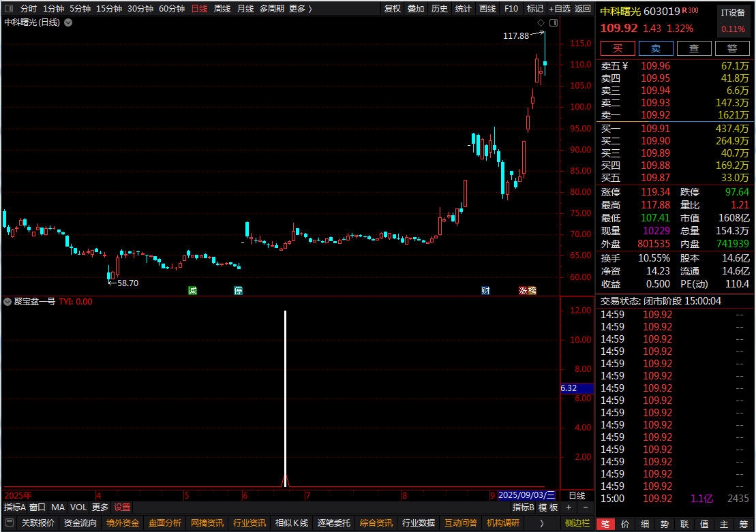Open the 多周期 multi-period view
Screen dimensions: 756x532
click(x=272, y=9)
